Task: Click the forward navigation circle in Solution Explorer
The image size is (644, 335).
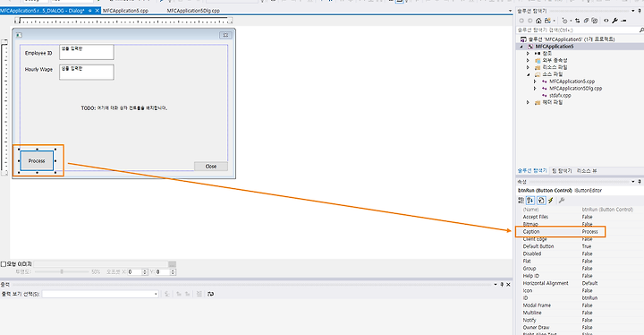Action: pyautogui.click(x=530, y=21)
